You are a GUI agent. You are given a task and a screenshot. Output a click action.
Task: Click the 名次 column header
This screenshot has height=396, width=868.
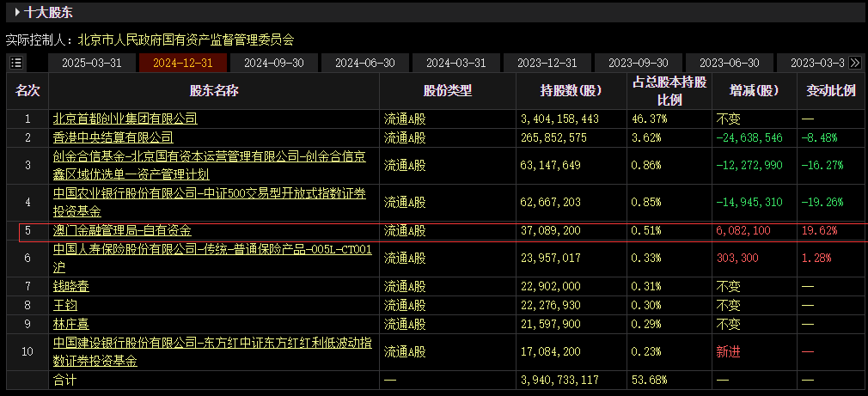[28, 91]
